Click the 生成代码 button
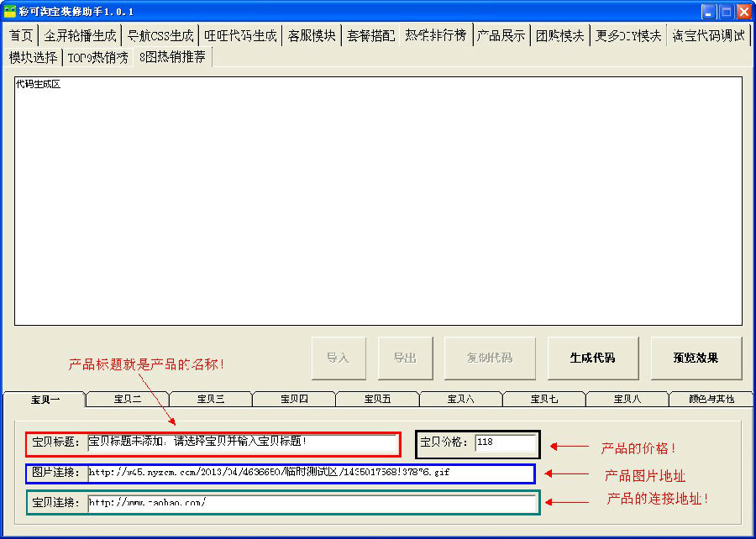The width and height of the screenshot is (756, 539). click(x=593, y=358)
